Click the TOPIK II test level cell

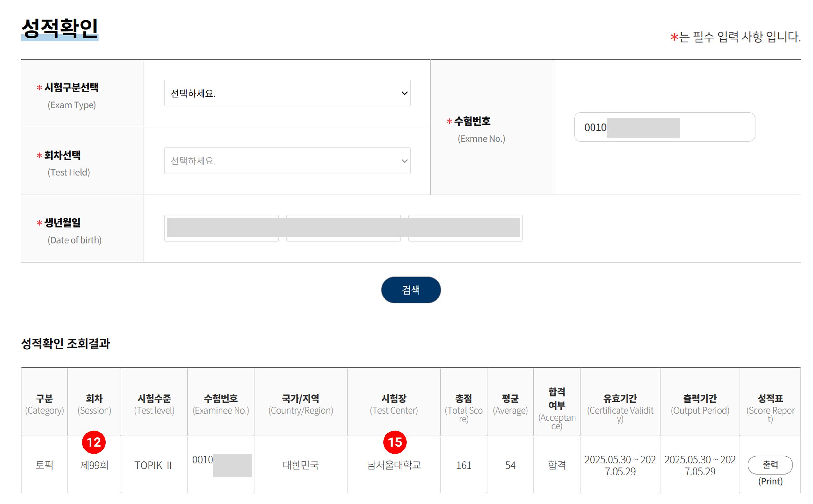tap(153, 465)
